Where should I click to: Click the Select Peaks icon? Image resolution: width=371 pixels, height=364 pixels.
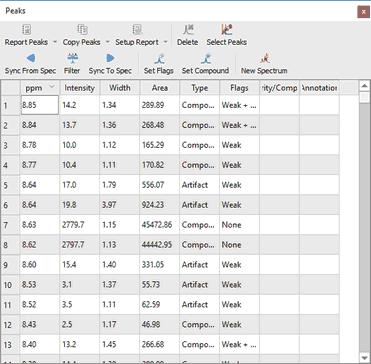(227, 30)
